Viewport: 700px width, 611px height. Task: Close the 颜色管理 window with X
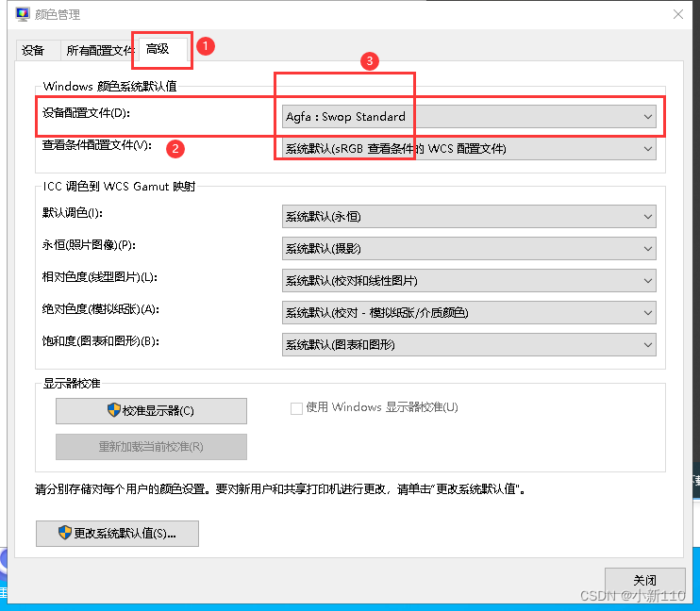click(x=678, y=14)
